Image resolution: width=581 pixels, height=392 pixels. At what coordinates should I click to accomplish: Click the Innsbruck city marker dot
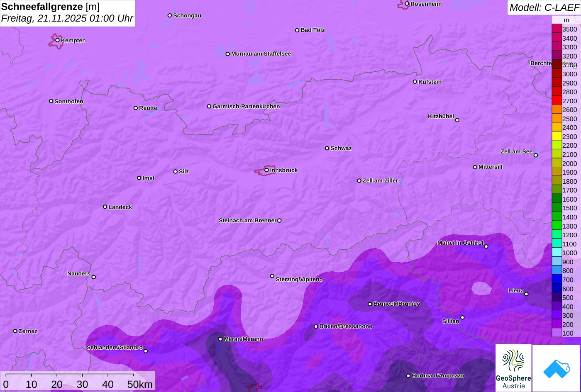pos(266,170)
